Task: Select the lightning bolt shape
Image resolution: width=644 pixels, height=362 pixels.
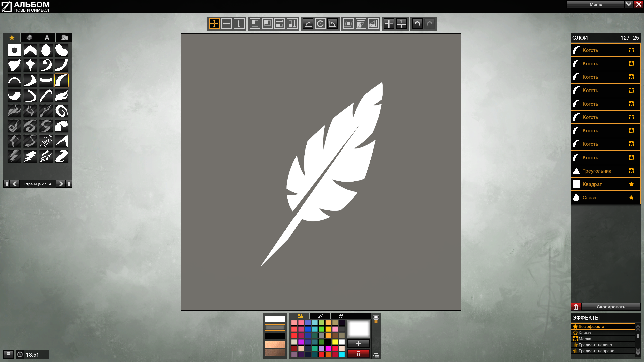Action: pos(30,156)
